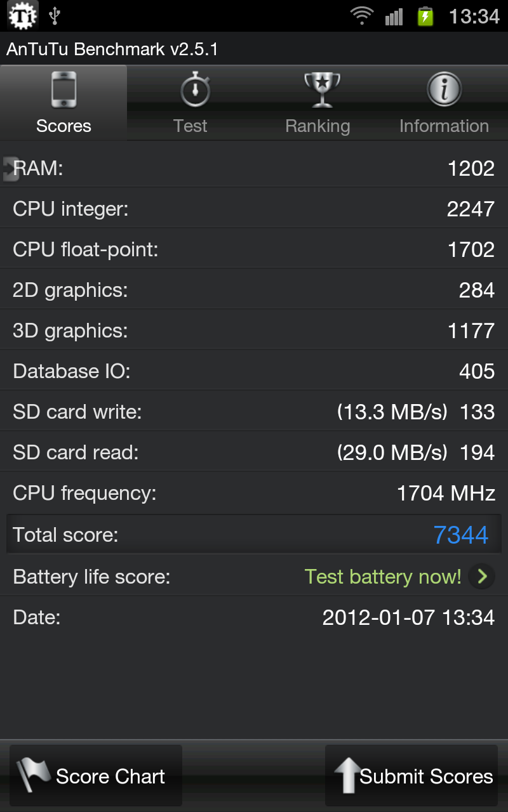This screenshot has width=508, height=812.
Task: Select the CPU integer score row
Action: 254,209
